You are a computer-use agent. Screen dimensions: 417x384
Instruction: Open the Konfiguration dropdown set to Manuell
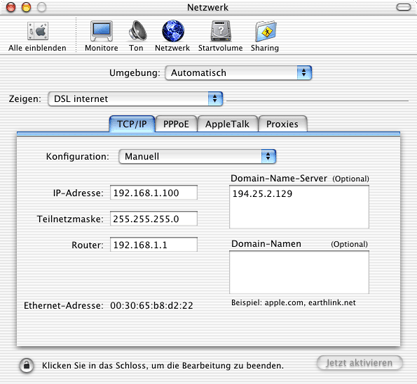tap(197, 157)
